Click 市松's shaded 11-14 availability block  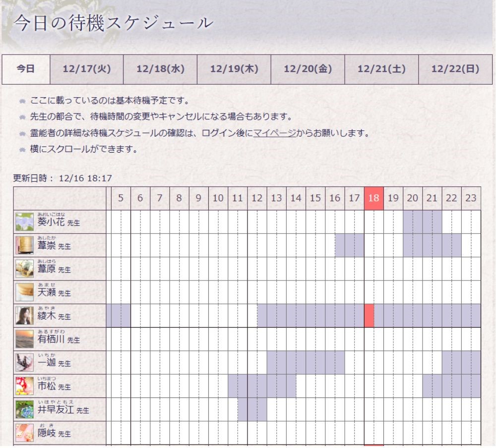[x=262, y=386]
